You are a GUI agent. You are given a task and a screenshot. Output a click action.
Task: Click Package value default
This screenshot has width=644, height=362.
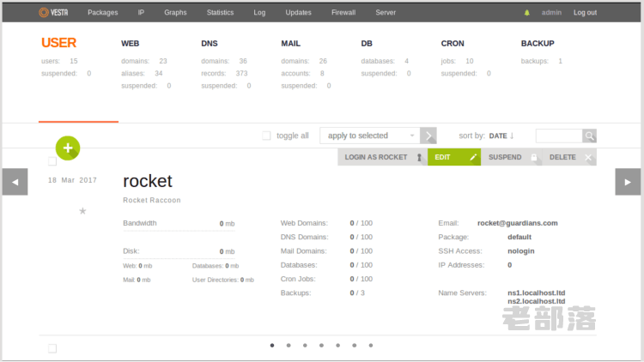click(519, 237)
